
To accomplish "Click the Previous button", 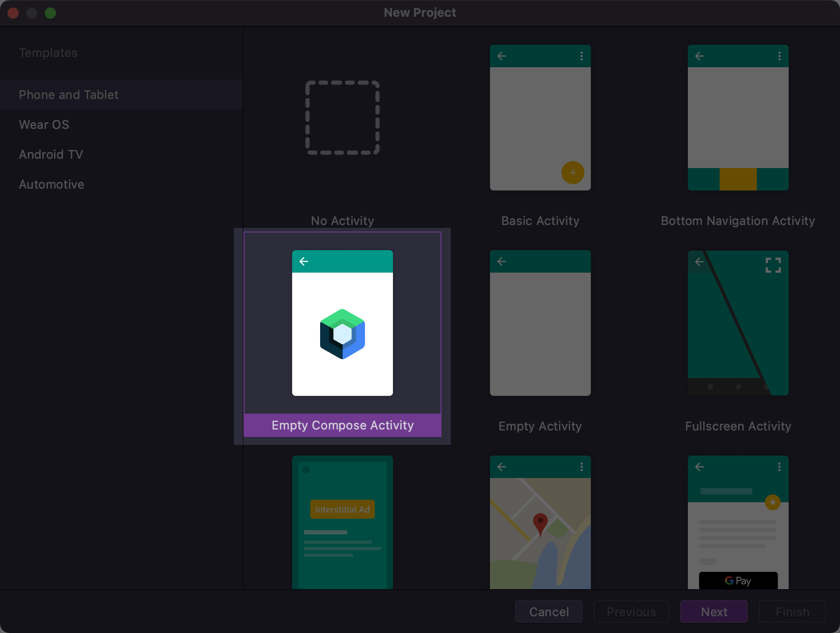I will pos(631,612).
